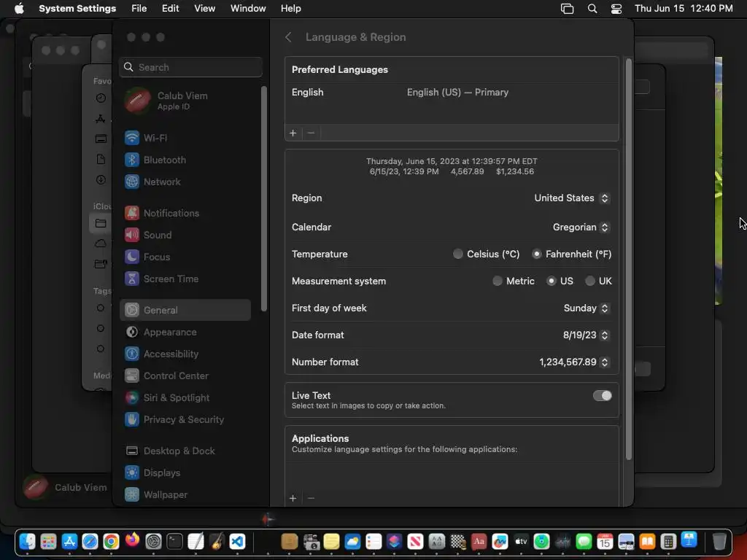Screen dimensions: 747x560
Task: Add an application language setting with plus
Action: tap(293, 499)
